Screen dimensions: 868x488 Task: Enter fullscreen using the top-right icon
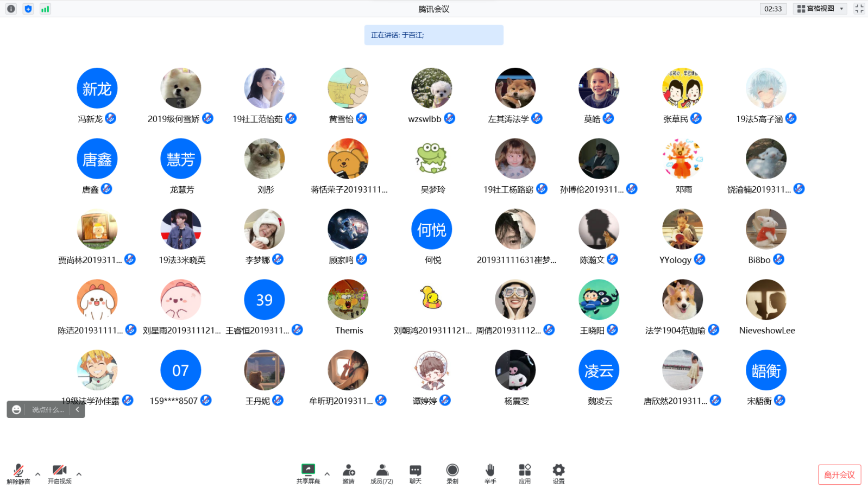[859, 9]
